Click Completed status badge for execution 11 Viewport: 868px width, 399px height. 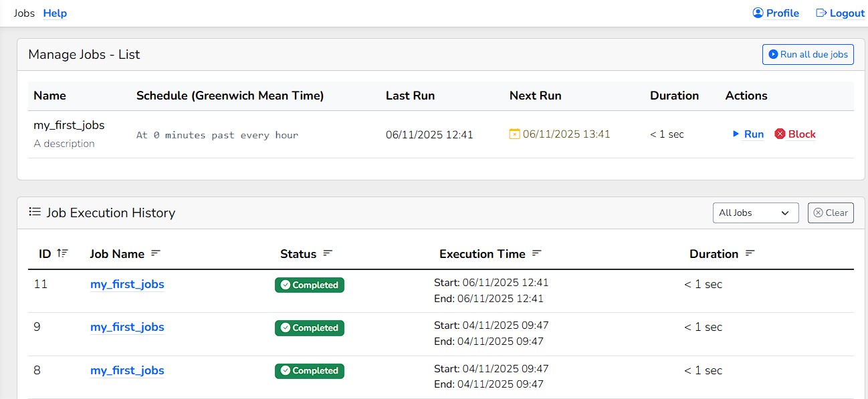310,285
